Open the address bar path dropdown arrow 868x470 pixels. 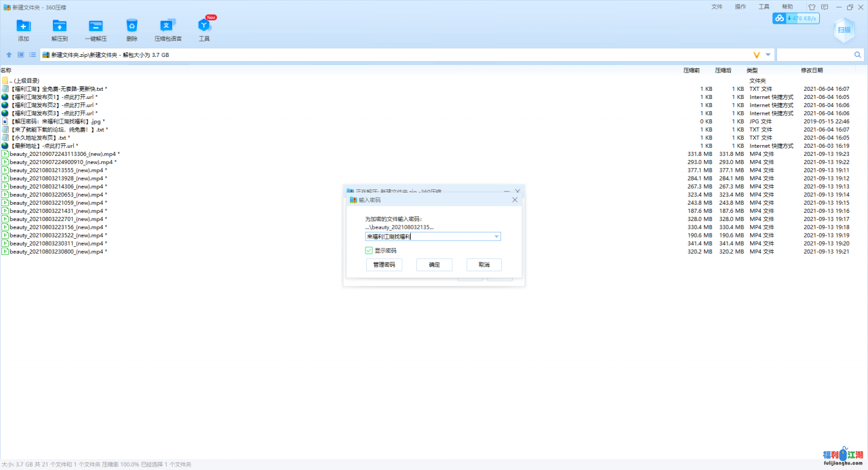click(768, 55)
